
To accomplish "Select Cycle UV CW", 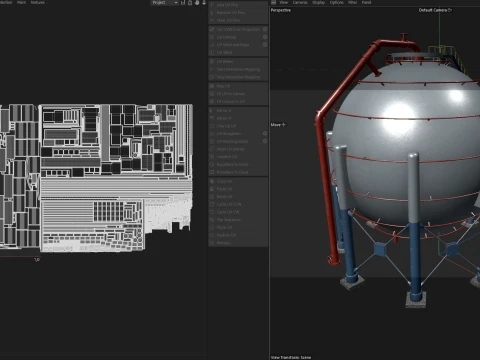I will pos(238,212).
